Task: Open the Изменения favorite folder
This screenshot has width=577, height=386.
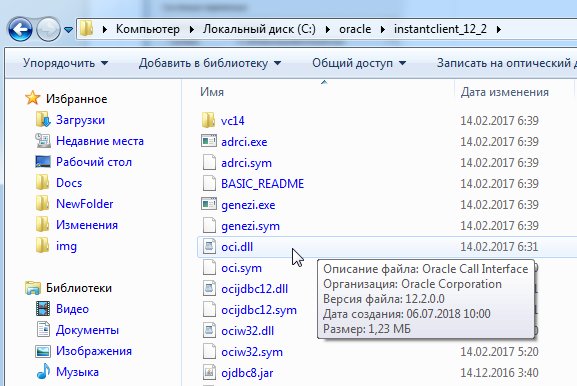Action: point(87,225)
